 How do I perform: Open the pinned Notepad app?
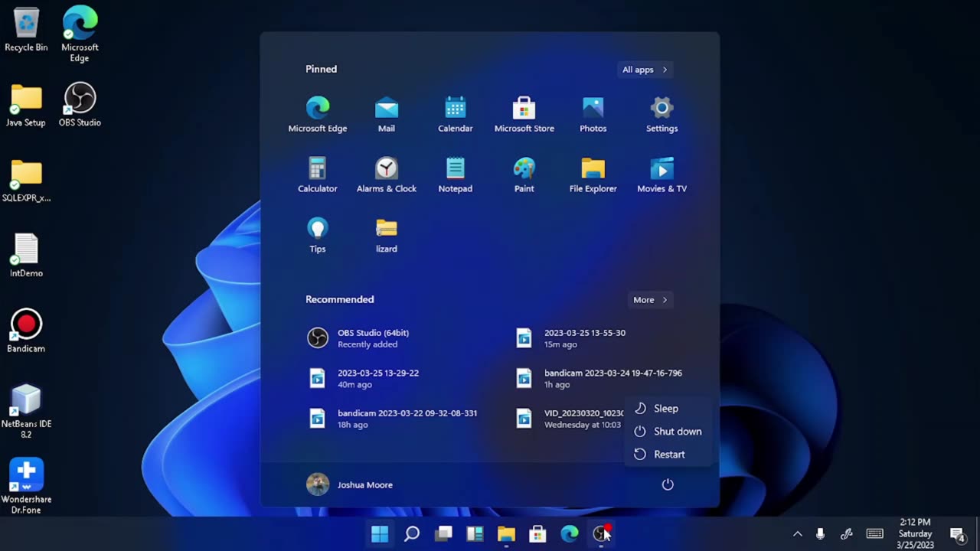[455, 175]
